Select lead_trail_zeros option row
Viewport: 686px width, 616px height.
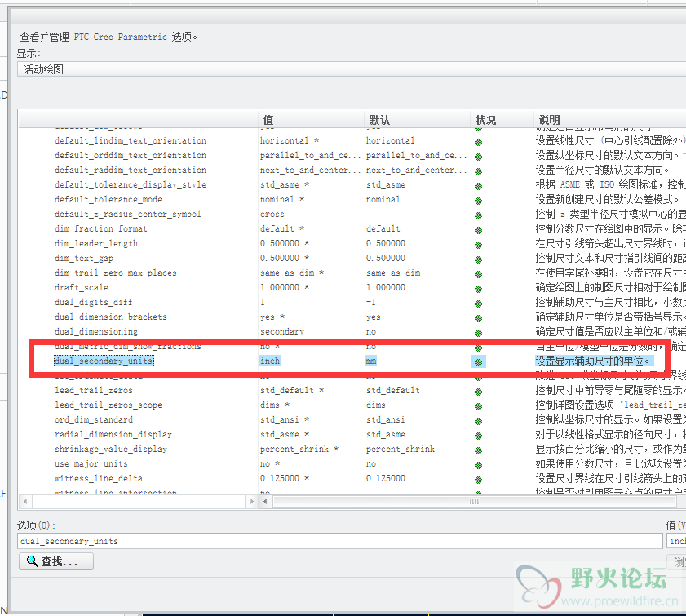[x=94, y=390]
